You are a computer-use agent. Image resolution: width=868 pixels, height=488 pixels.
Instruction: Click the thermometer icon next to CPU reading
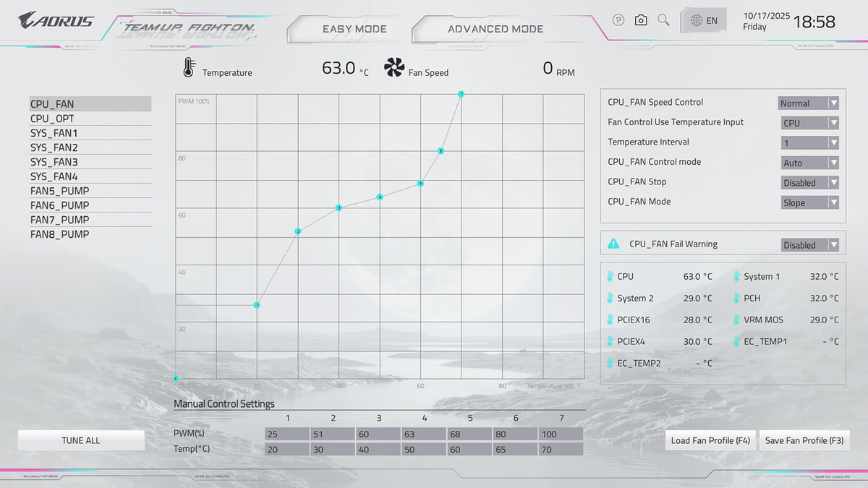point(610,276)
